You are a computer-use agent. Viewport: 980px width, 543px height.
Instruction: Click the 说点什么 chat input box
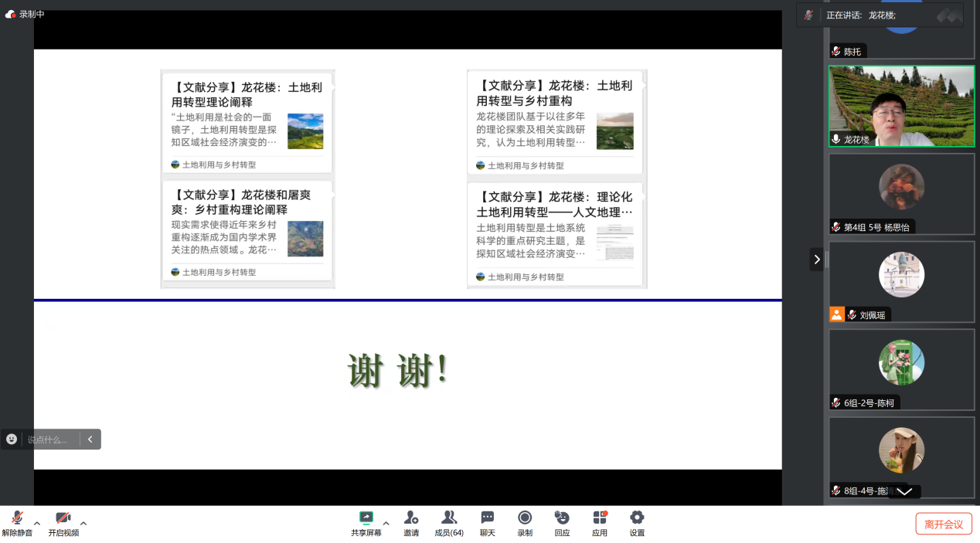pos(48,439)
